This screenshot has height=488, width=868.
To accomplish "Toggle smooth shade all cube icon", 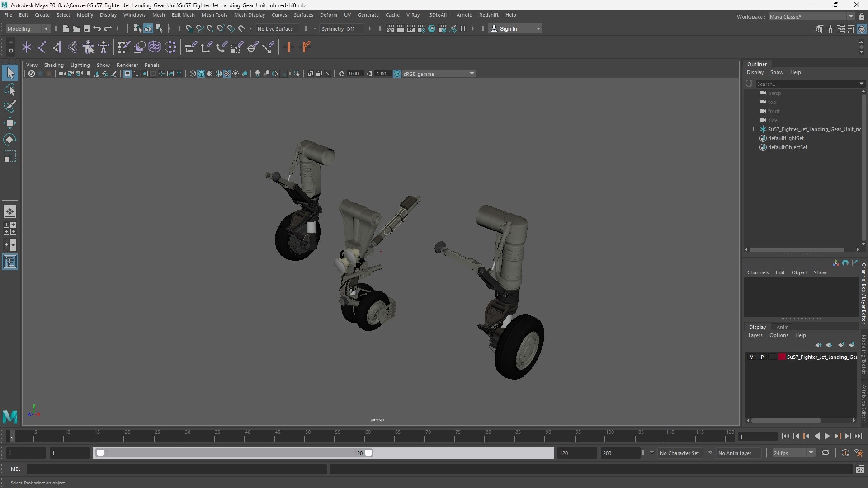I will pyautogui.click(x=201, y=74).
